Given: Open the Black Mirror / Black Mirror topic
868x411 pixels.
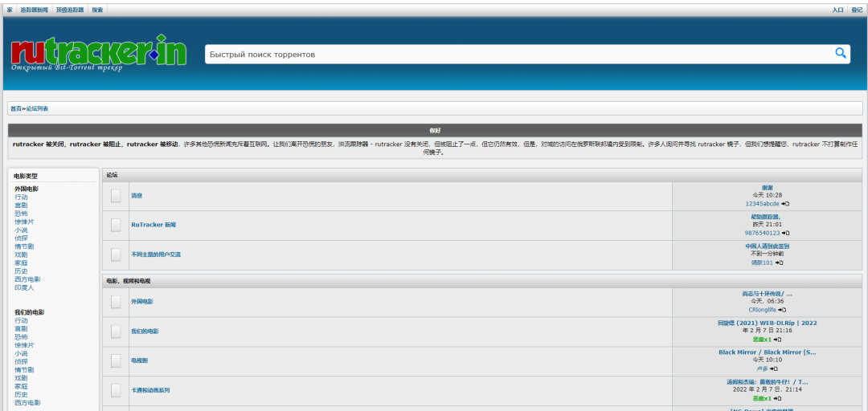Looking at the screenshot, I should pos(768,352).
